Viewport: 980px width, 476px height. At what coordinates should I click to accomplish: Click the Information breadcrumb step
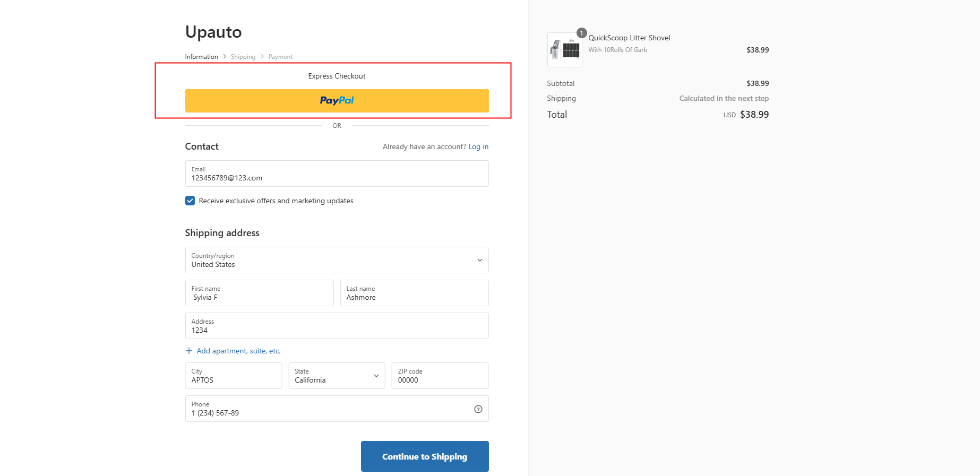coord(201,57)
